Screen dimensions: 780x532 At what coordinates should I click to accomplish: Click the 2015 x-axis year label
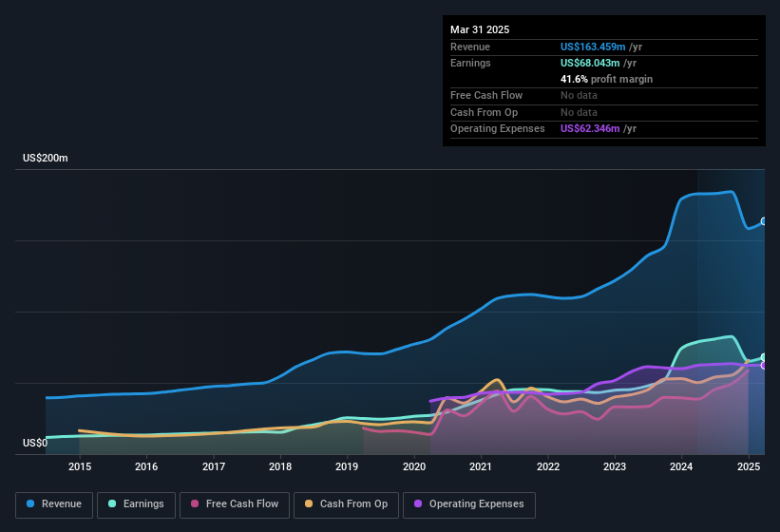[x=80, y=466]
